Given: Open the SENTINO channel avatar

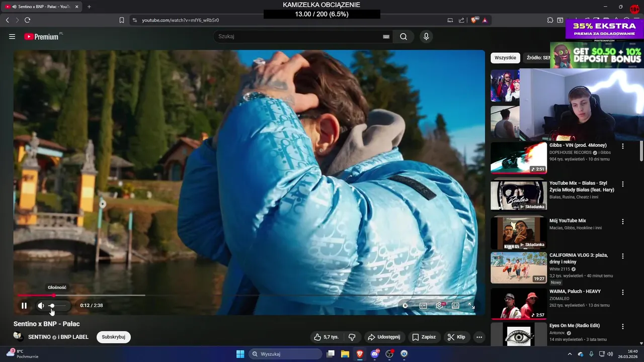Looking at the screenshot, I should pyautogui.click(x=18, y=337).
